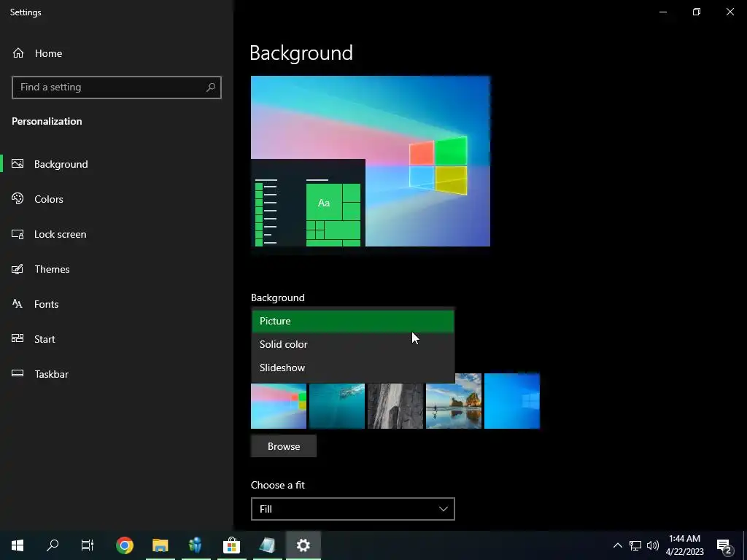Select Picture in the Background dropdown
Viewport: 747px width, 560px height.
(x=353, y=321)
